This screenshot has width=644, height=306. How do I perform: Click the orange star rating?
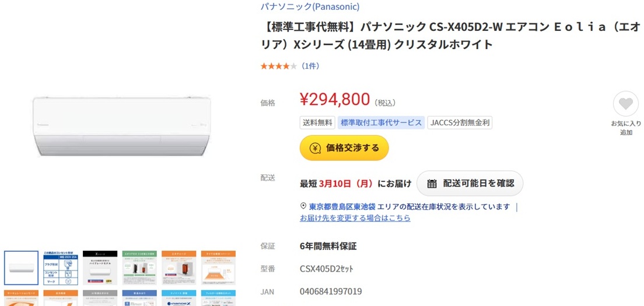pyautogui.click(x=278, y=66)
